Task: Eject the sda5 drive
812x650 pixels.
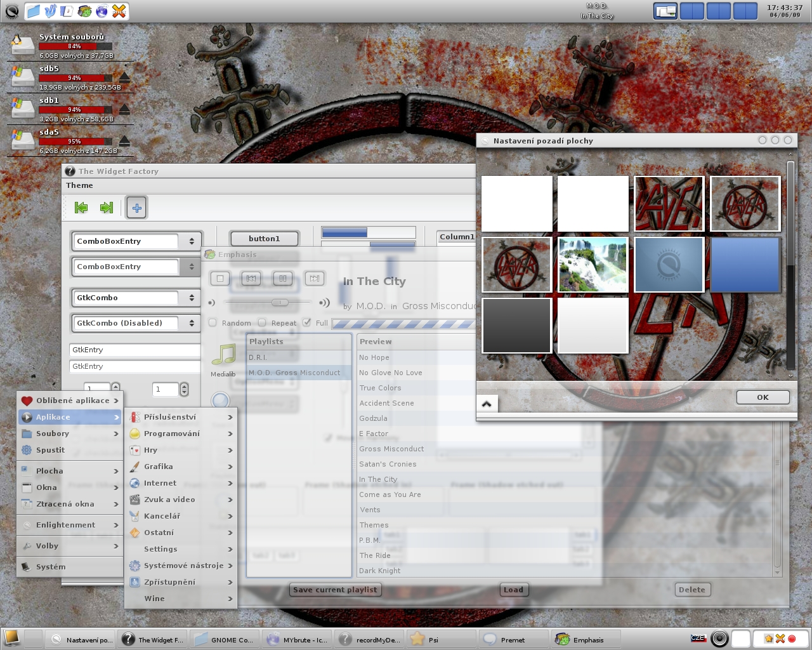Action: click(x=125, y=141)
